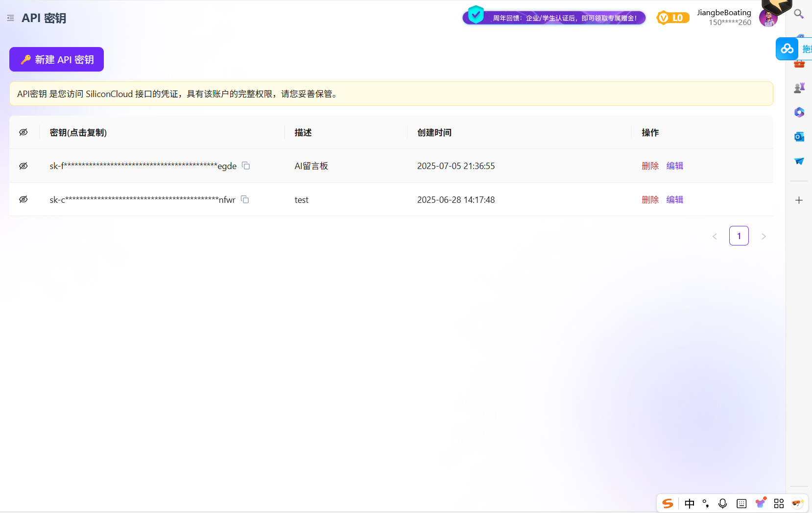The height and width of the screenshot is (513, 812).
Task: Open the Sogou input toolbox grid icon
Action: (x=780, y=503)
